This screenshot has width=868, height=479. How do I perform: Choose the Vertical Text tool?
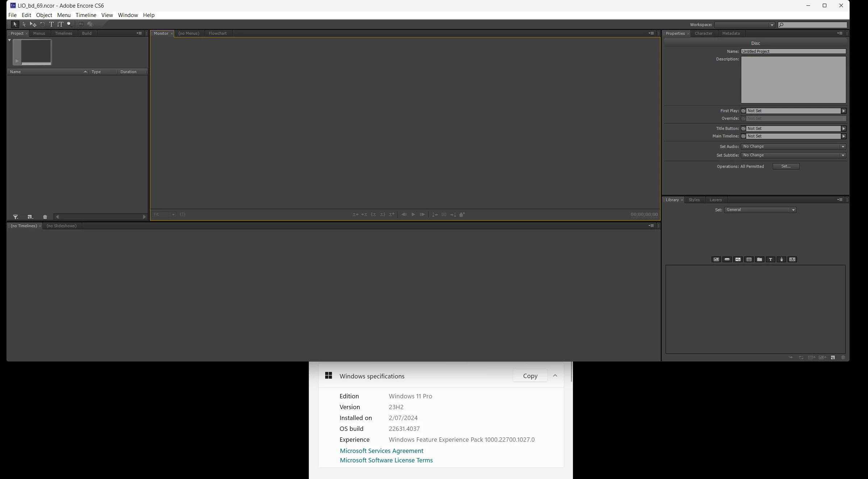point(60,24)
